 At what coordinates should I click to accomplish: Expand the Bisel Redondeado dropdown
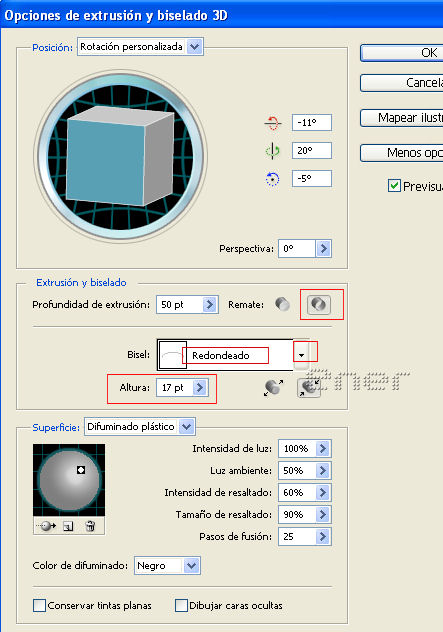click(301, 355)
